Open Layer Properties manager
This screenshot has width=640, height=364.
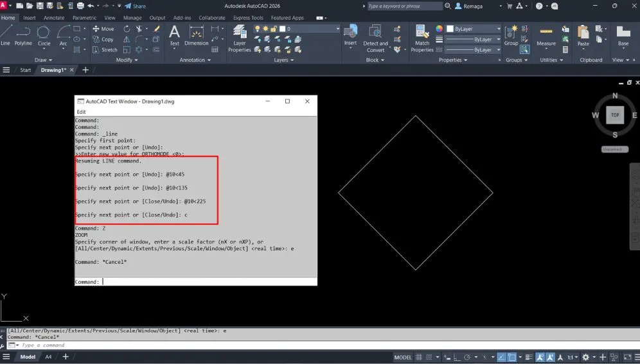point(240,37)
